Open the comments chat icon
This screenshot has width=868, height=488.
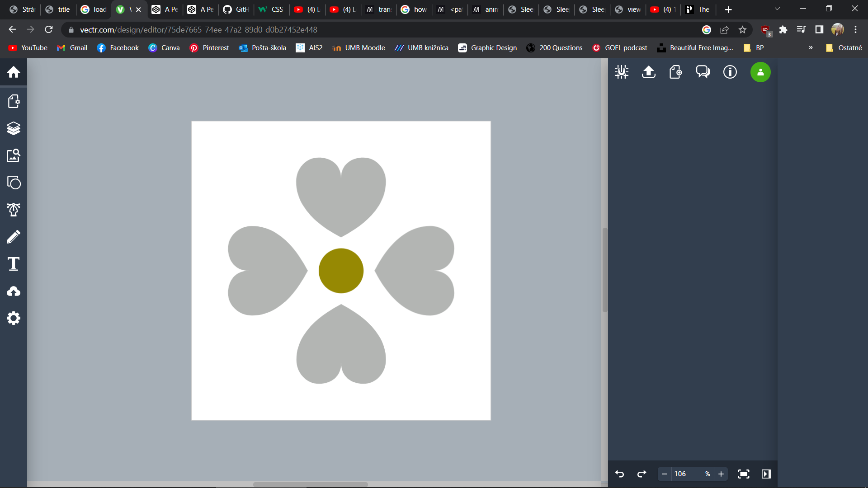tap(703, 72)
